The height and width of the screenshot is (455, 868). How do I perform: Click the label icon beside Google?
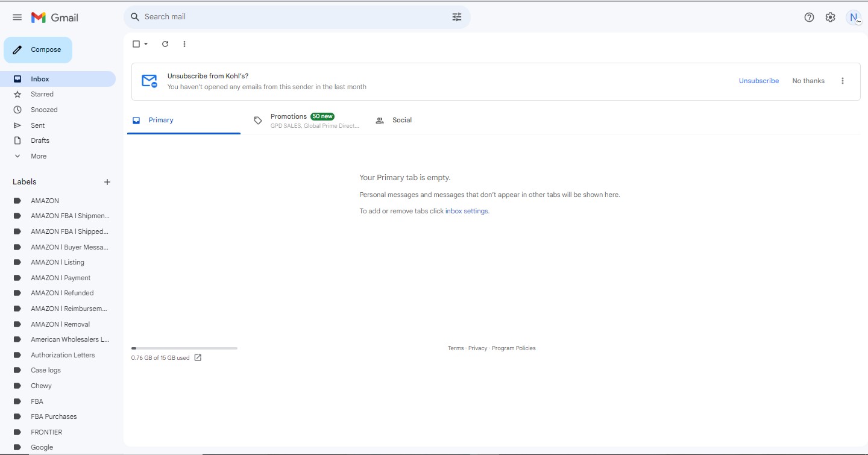click(x=17, y=447)
